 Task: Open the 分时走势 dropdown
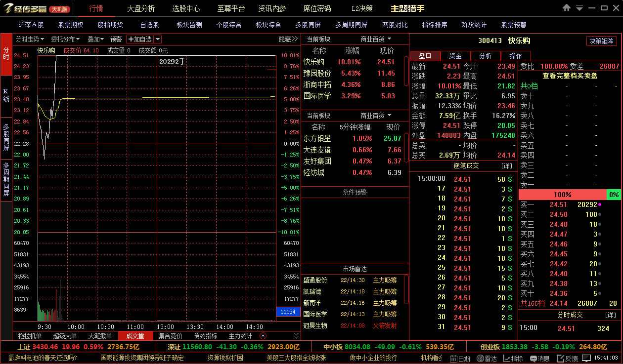pos(30,39)
